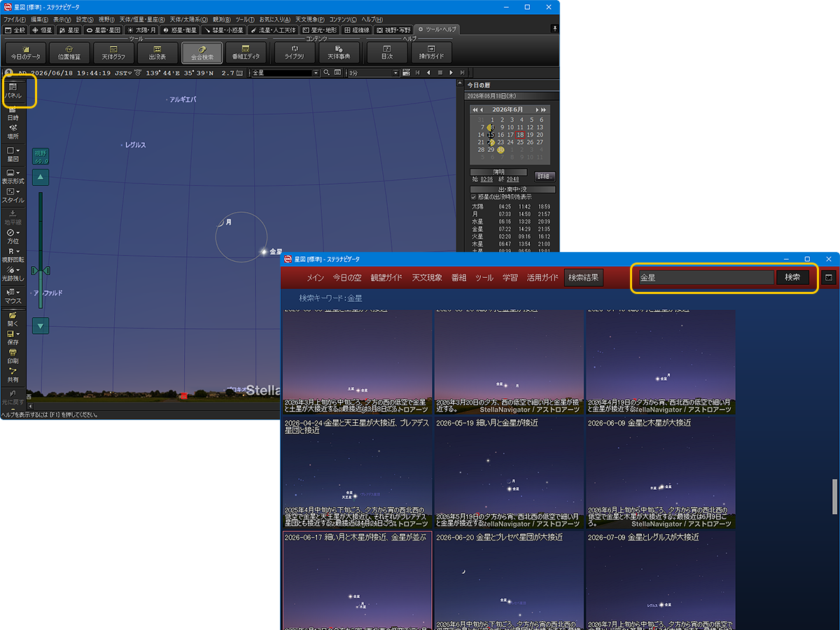Open the 天文現象 menu in content window
Viewport: 840px width, 630px height.
[x=427, y=277]
